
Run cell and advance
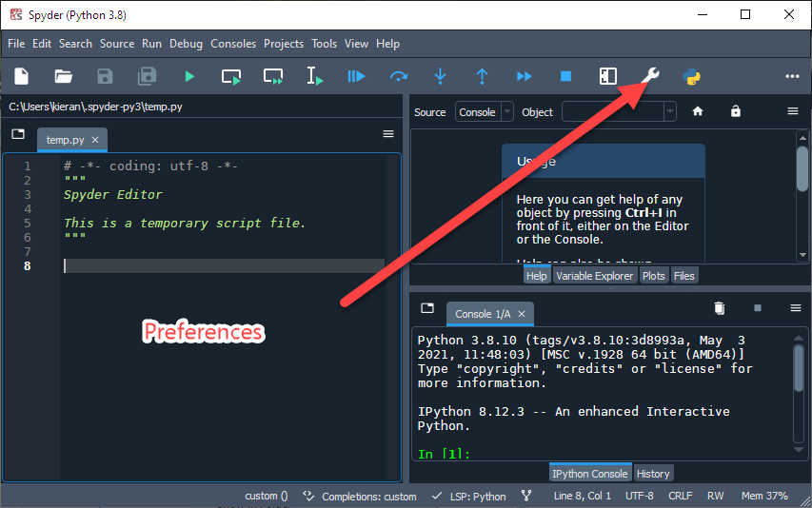click(273, 77)
